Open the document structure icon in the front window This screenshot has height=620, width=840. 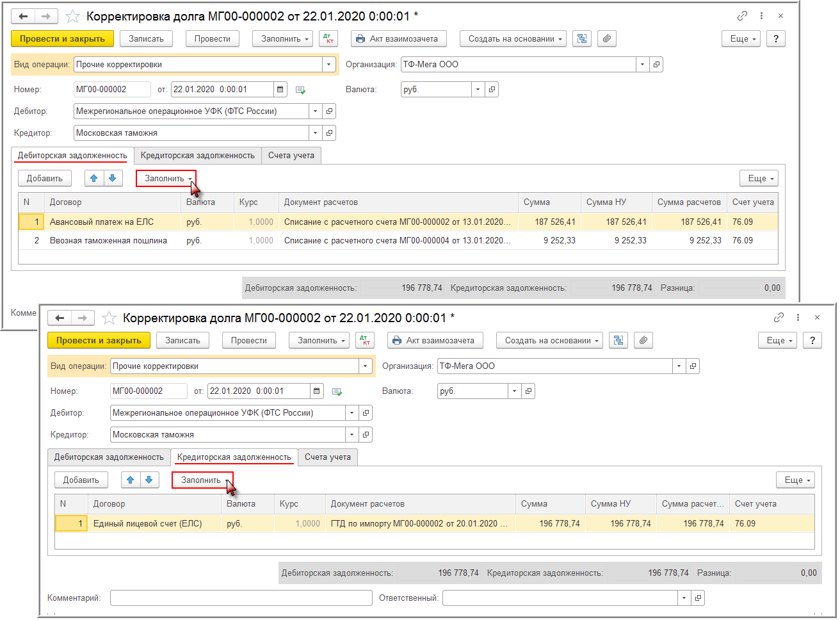click(x=618, y=341)
